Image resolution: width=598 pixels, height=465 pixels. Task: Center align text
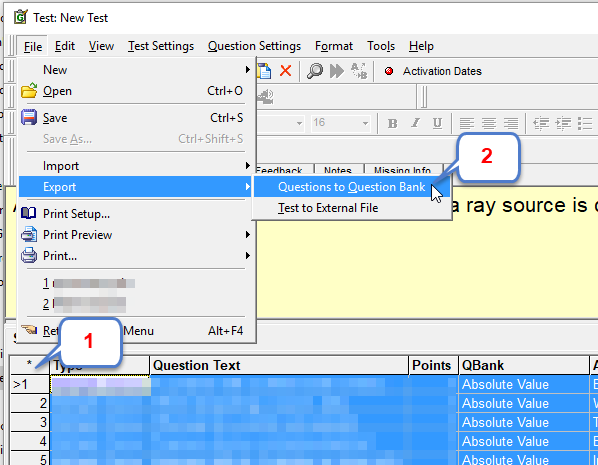(489, 123)
